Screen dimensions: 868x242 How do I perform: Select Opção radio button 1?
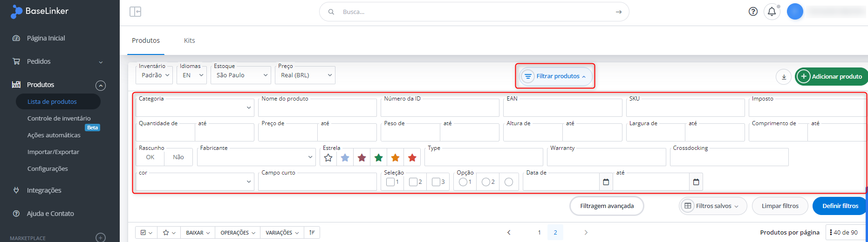coord(463,182)
